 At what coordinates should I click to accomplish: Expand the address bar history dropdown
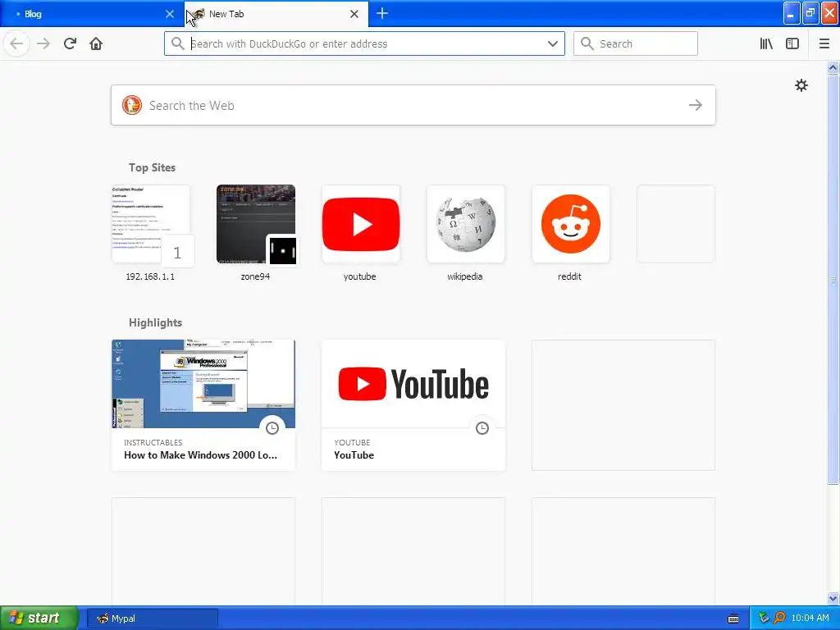[x=552, y=43]
